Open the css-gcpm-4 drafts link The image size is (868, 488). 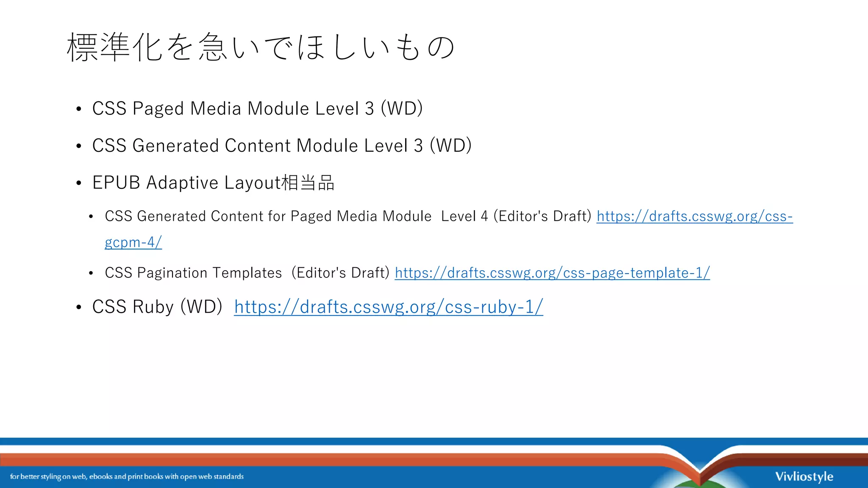coord(694,216)
